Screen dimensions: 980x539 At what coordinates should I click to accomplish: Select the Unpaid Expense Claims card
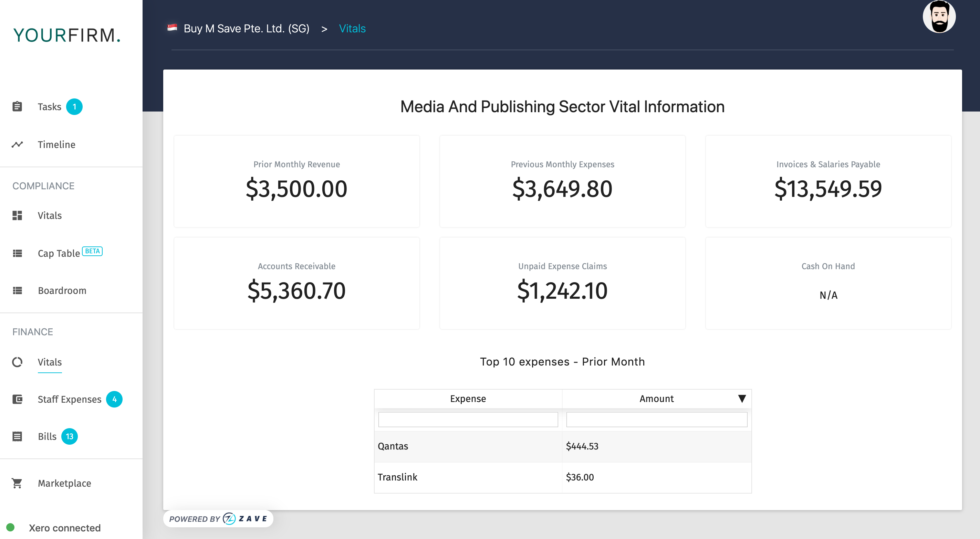coord(562,283)
